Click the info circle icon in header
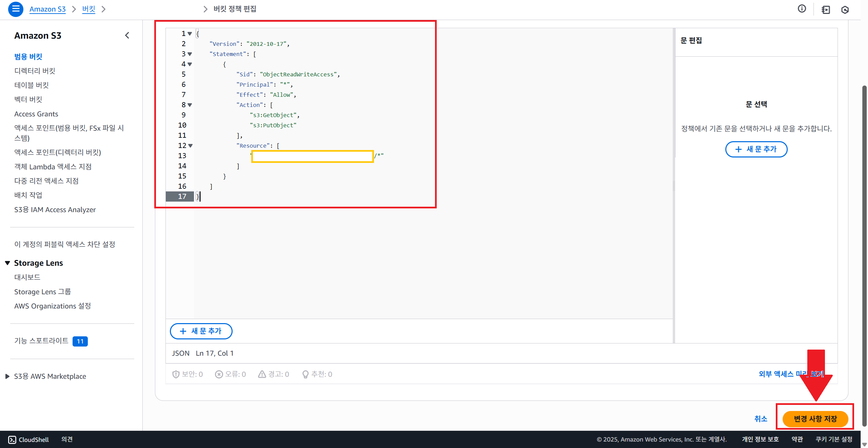Screen dimensions: 868x448 [x=802, y=9]
